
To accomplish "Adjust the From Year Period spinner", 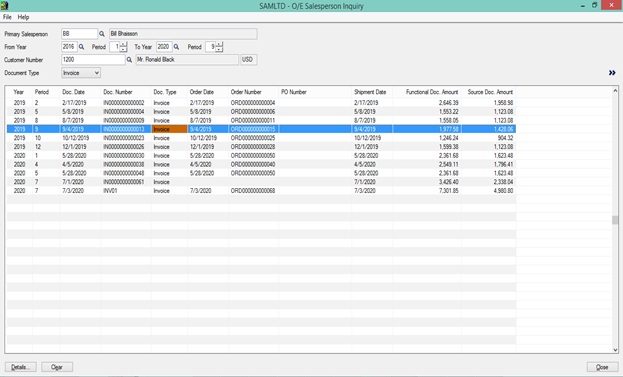I will pos(123,47).
